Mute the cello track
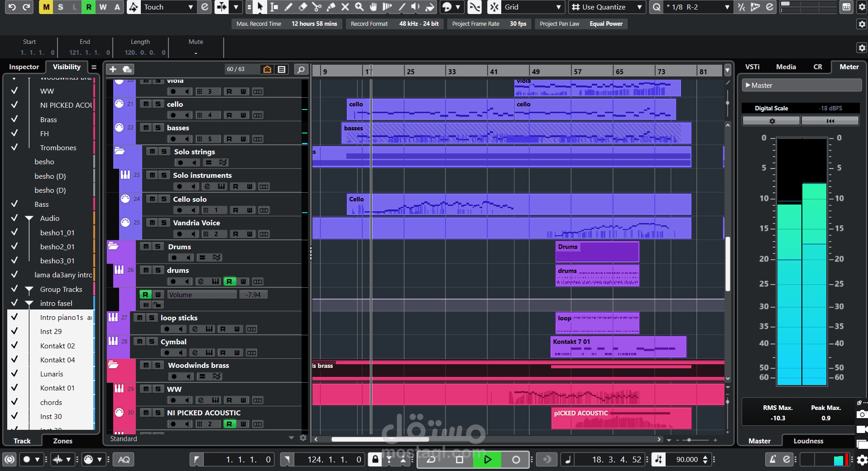The image size is (868, 471). (x=146, y=104)
